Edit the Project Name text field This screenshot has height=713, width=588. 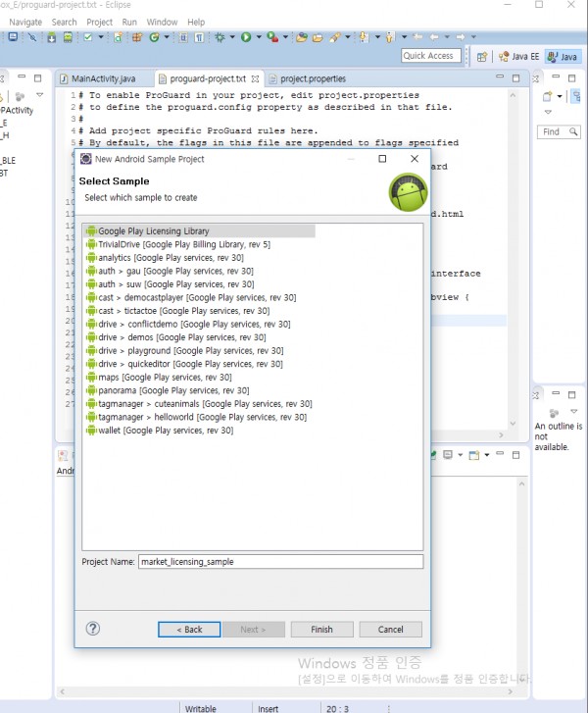coord(280,562)
